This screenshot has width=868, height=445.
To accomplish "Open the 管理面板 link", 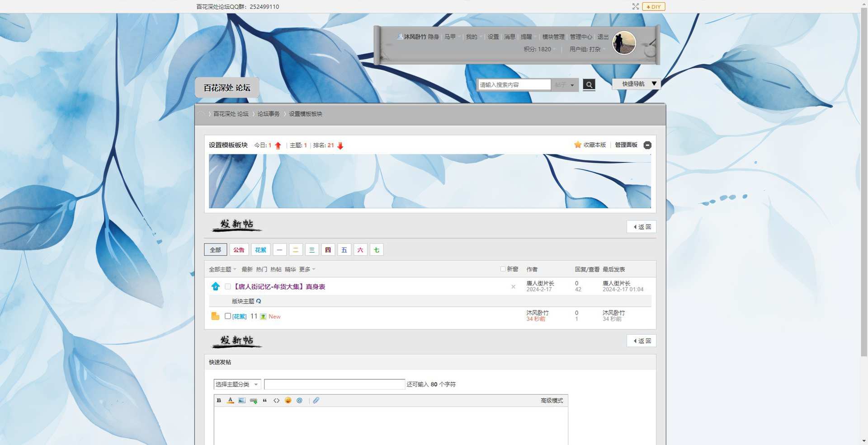I will tap(626, 145).
